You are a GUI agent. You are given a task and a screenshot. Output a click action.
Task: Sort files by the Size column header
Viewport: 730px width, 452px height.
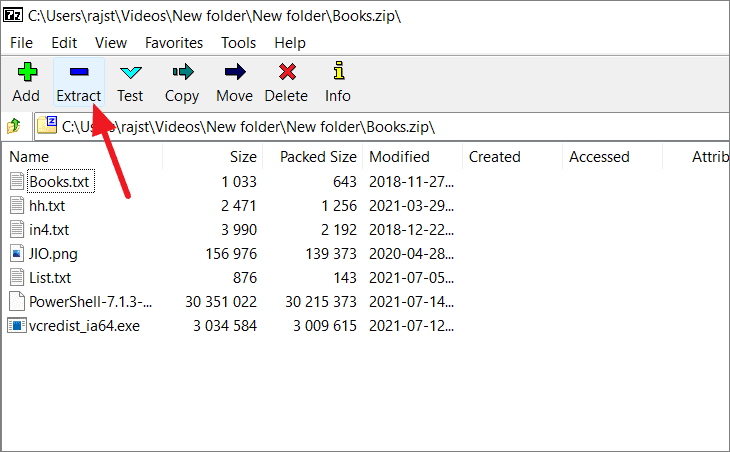click(213, 157)
